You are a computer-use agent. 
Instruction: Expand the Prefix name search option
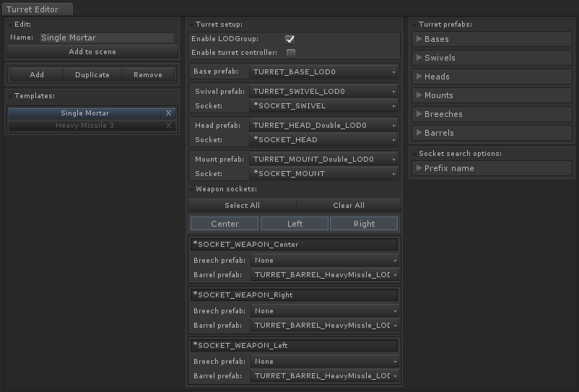click(492, 168)
